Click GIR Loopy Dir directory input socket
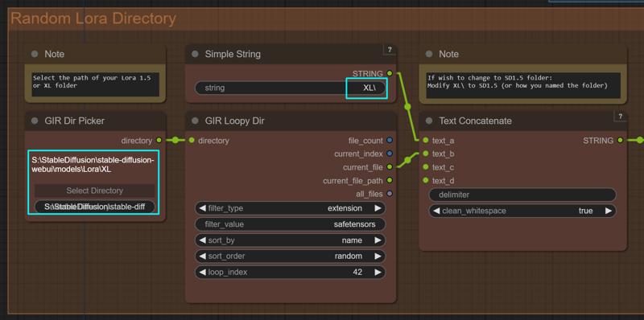Viewport: 644px width, 320px height. coord(192,141)
